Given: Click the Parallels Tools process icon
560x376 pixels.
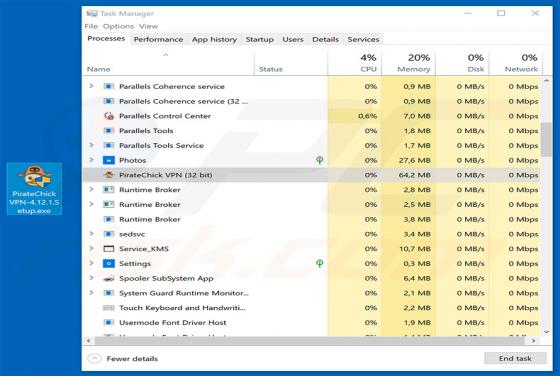Looking at the screenshot, I should pos(109,131).
